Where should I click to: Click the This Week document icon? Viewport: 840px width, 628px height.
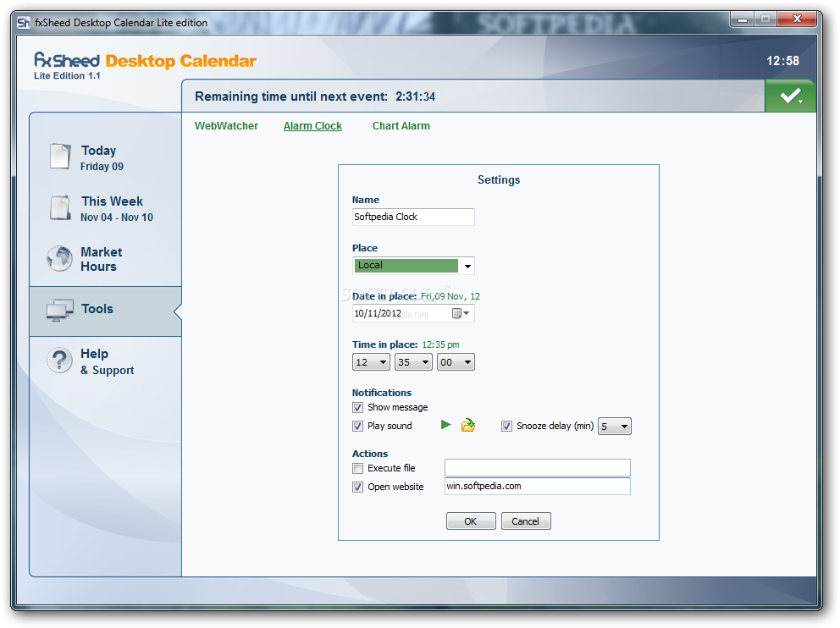60,207
